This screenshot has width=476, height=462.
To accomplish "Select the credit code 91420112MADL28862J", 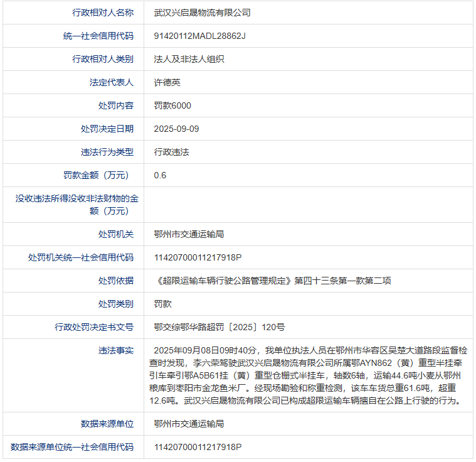I will point(199,36).
